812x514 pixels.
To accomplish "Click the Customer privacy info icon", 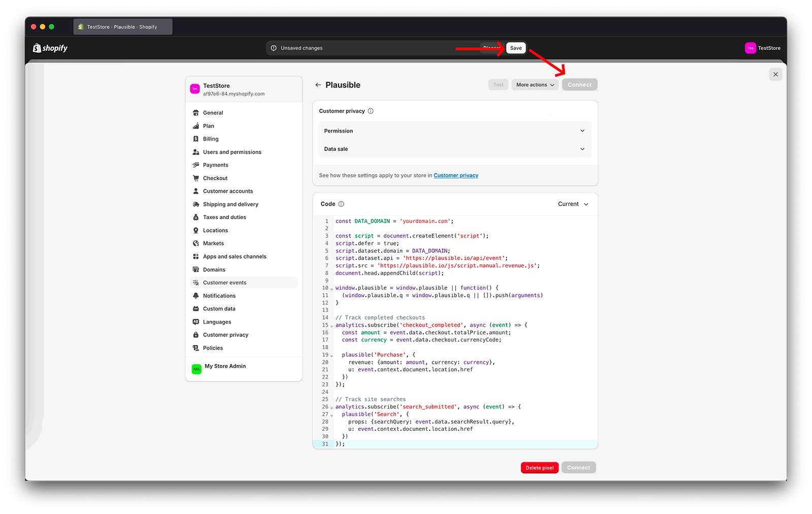I will [x=371, y=111].
